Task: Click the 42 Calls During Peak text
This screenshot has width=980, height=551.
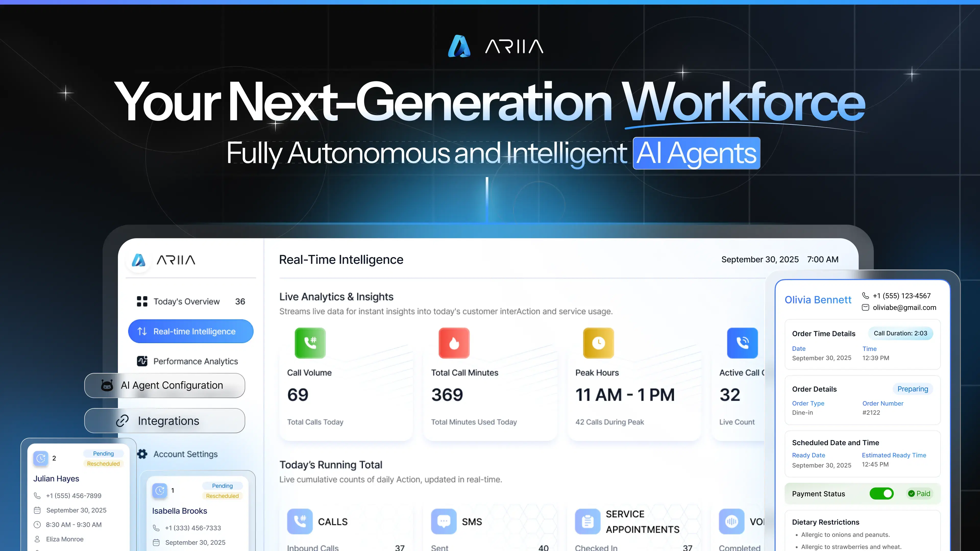Action: click(x=609, y=422)
